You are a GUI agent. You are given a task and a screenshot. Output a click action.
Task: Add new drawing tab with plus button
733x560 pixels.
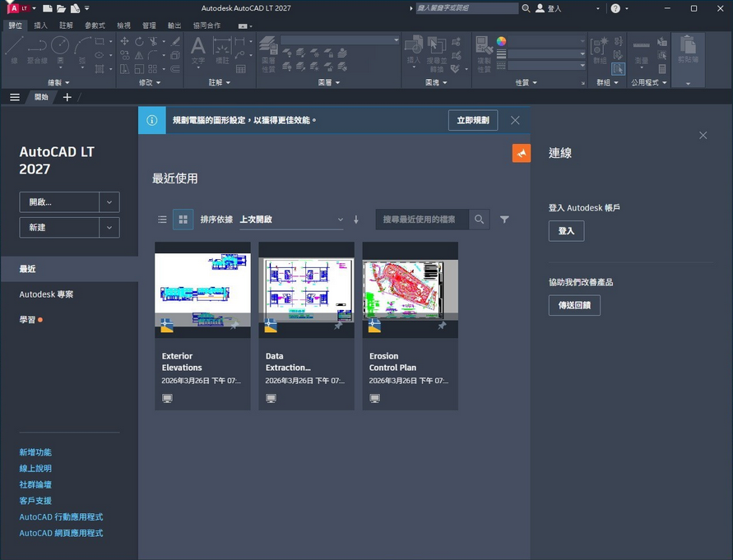67,97
